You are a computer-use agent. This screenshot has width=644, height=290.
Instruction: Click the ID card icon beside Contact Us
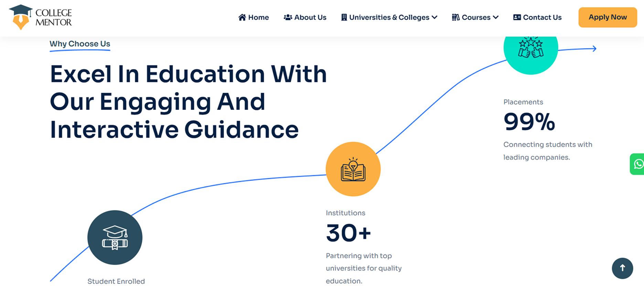coord(517,17)
